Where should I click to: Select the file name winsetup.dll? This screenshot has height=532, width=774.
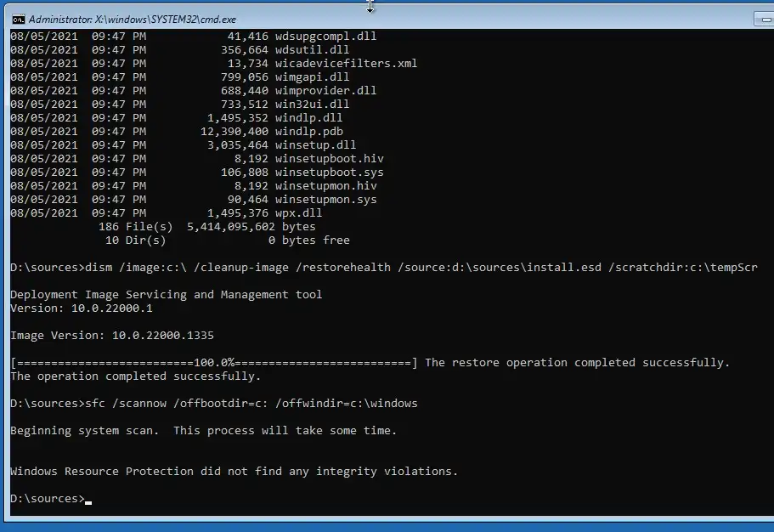[x=315, y=144]
